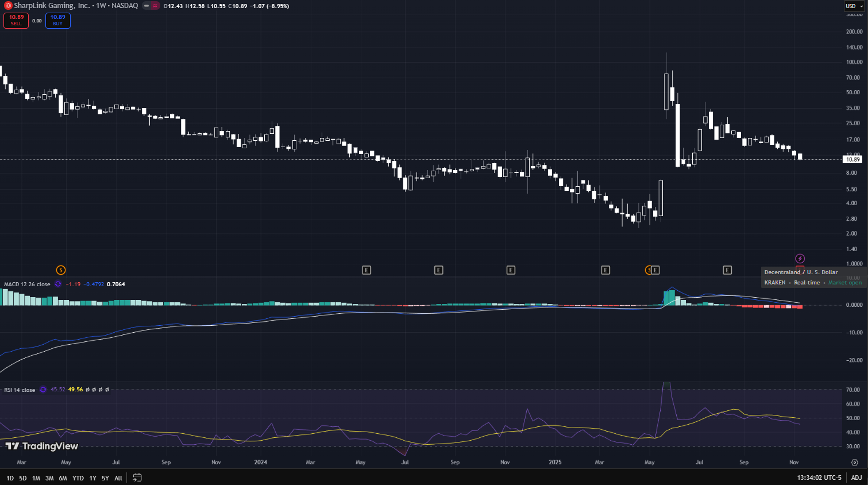
Task: Click the RSI indicator's circular purple icon
Action: pyautogui.click(x=43, y=390)
